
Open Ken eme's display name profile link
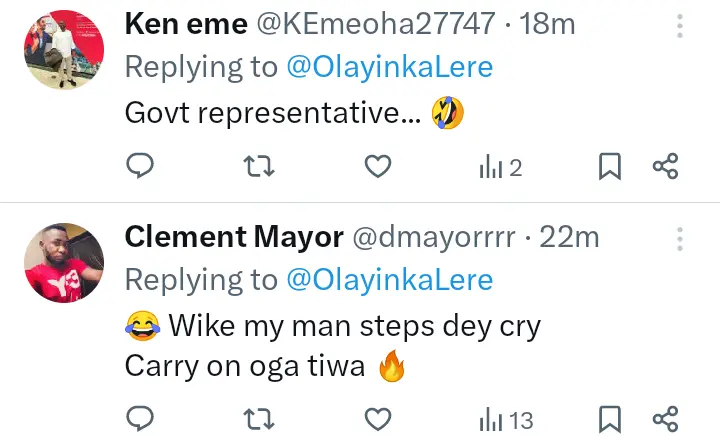pos(186,25)
